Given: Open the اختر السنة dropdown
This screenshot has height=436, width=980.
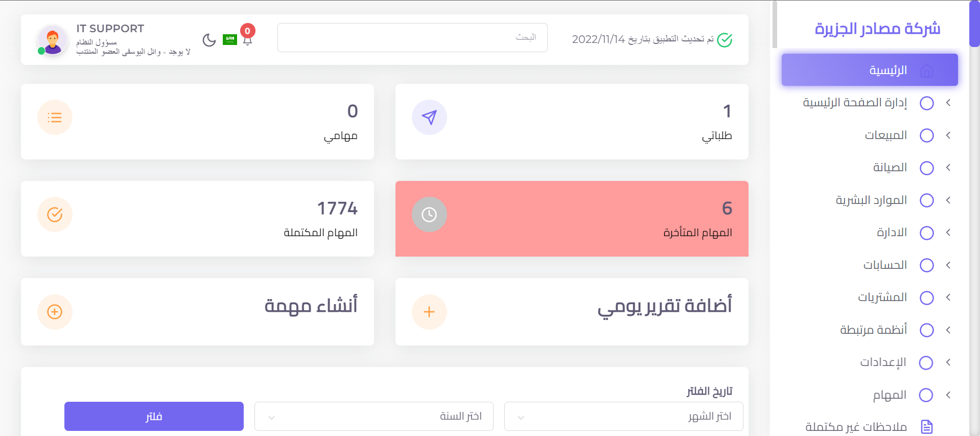Looking at the screenshot, I should point(374,416).
